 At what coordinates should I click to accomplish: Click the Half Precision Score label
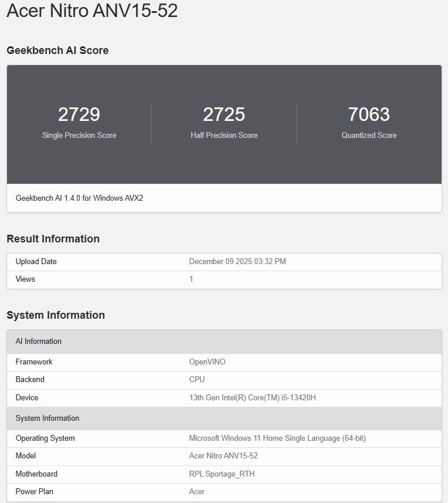point(224,135)
